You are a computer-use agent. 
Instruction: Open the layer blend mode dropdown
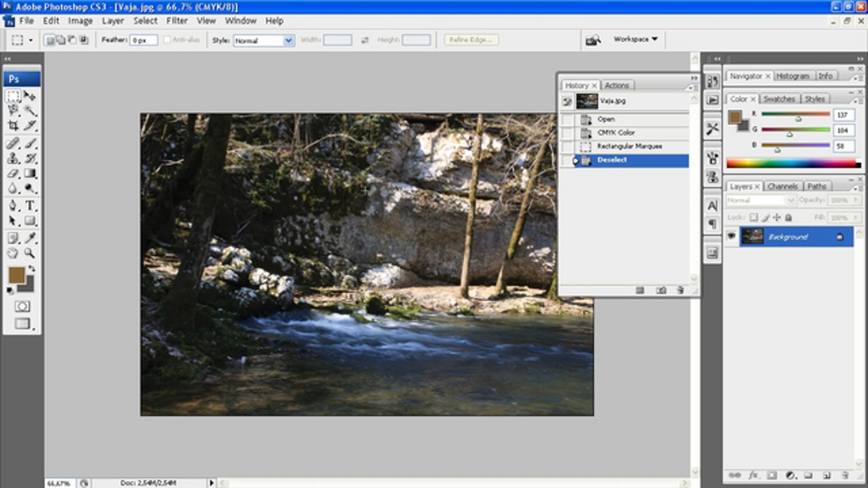(x=760, y=200)
